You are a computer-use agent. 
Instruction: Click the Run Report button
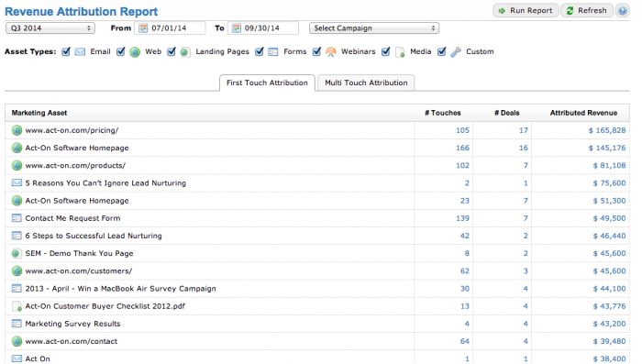(x=526, y=11)
